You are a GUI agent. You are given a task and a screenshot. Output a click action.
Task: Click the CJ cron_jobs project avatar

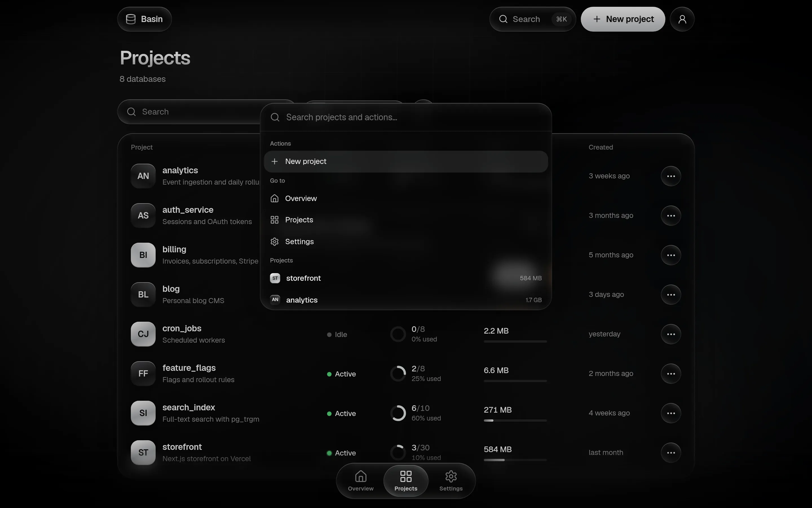tap(143, 334)
